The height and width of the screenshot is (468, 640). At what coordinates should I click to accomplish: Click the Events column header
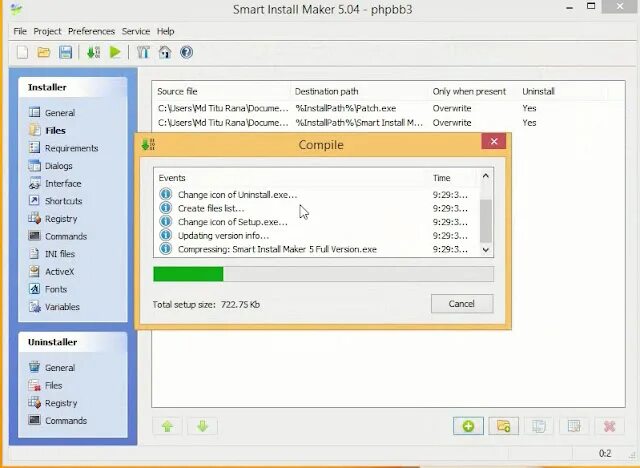pyautogui.click(x=291, y=178)
